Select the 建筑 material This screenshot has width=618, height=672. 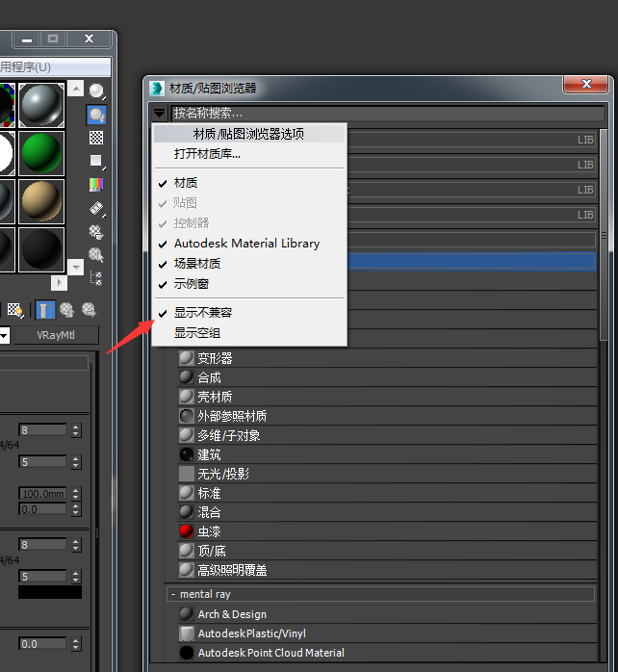(x=387, y=454)
